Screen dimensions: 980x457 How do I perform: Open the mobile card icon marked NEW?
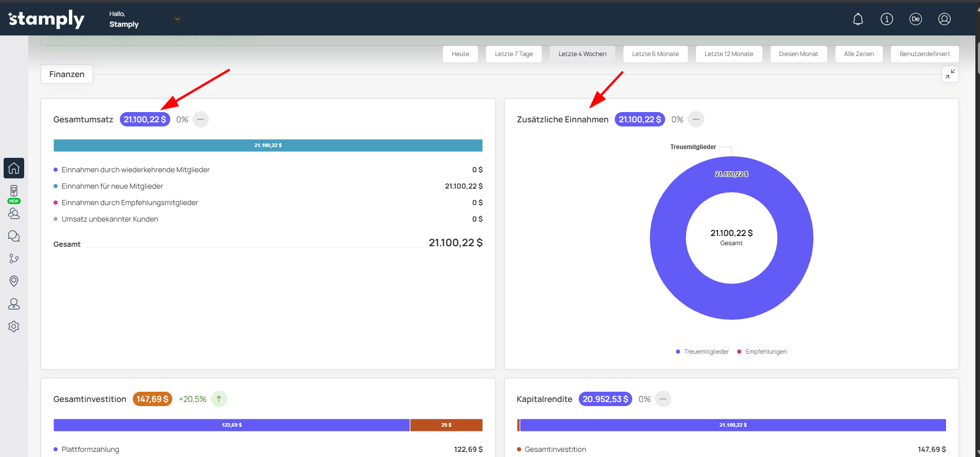coord(14,192)
